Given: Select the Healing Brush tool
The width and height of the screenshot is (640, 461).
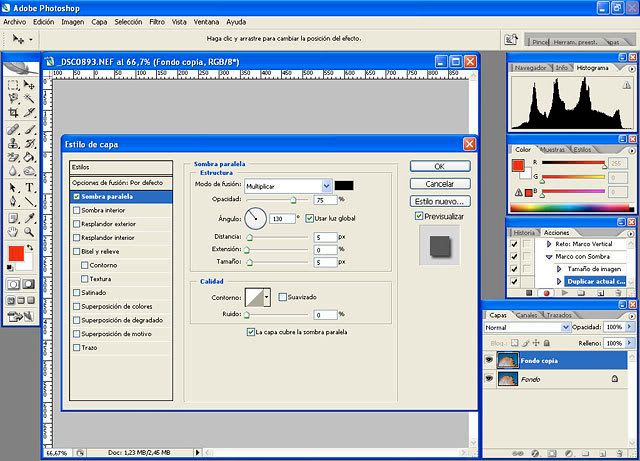Looking at the screenshot, I should pos(13,130).
